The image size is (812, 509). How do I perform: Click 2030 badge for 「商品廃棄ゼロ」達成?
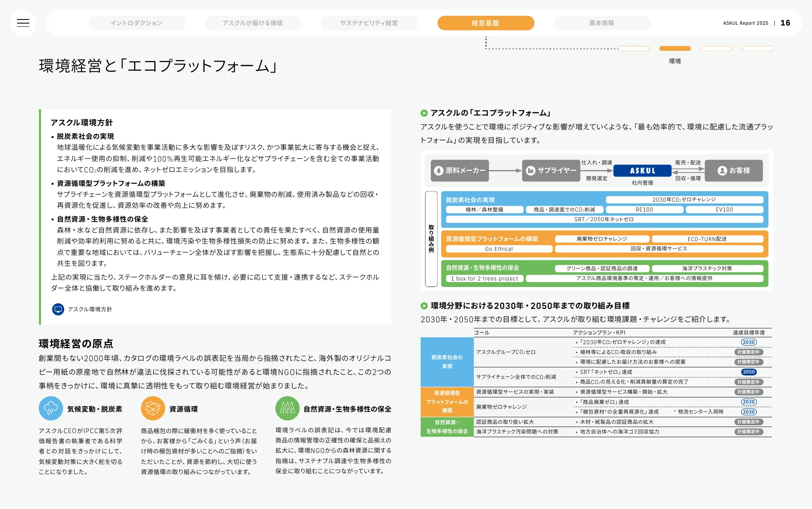pyautogui.click(x=749, y=402)
